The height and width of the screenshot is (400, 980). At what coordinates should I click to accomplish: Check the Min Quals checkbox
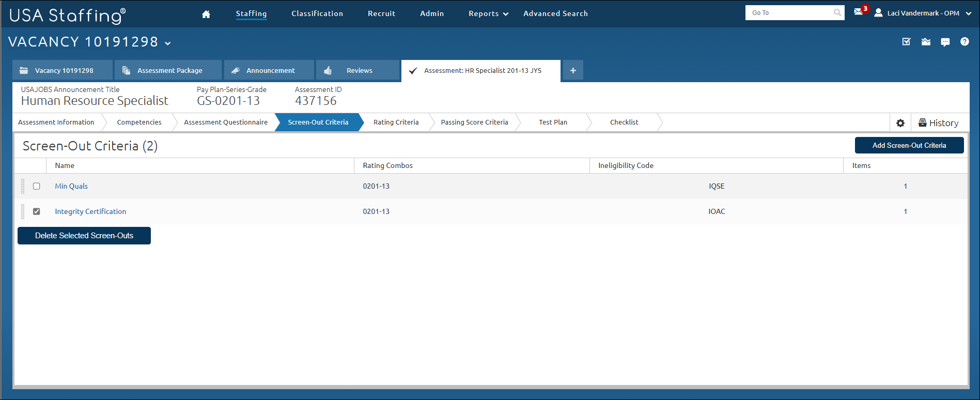[37, 186]
